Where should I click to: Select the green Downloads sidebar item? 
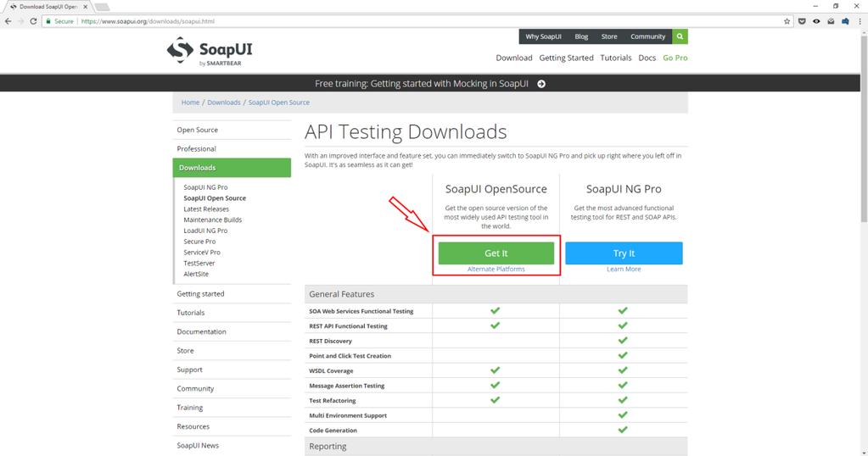tap(232, 168)
